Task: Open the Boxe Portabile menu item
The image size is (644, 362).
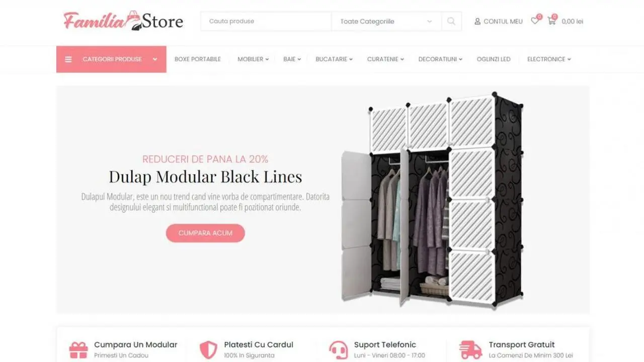Action: click(x=198, y=59)
